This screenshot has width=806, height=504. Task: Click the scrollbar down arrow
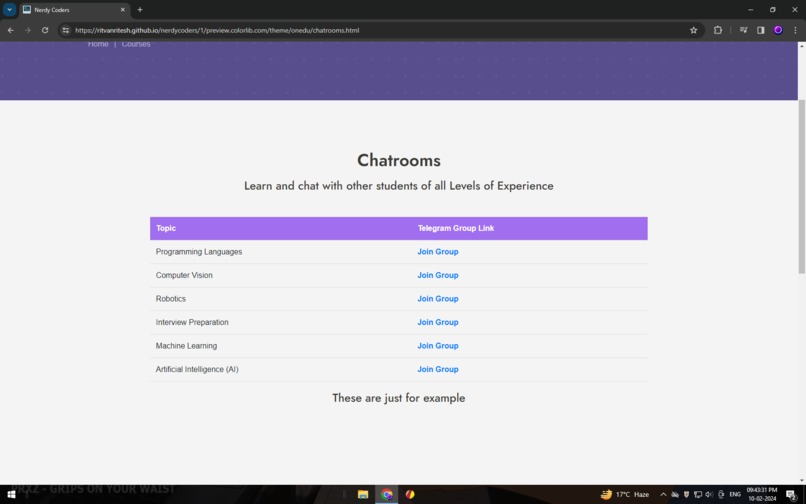click(801, 481)
